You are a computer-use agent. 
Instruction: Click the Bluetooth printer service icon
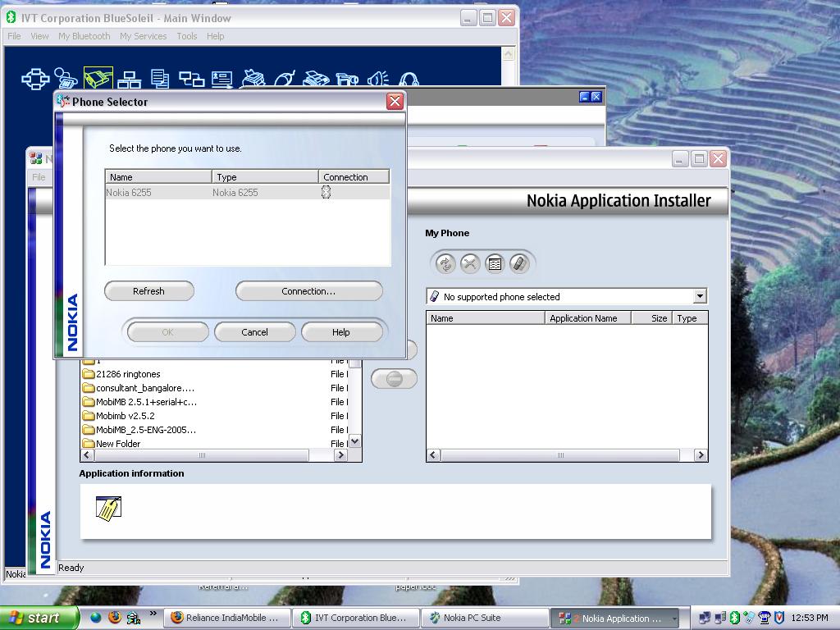pyautogui.click(x=253, y=78)
